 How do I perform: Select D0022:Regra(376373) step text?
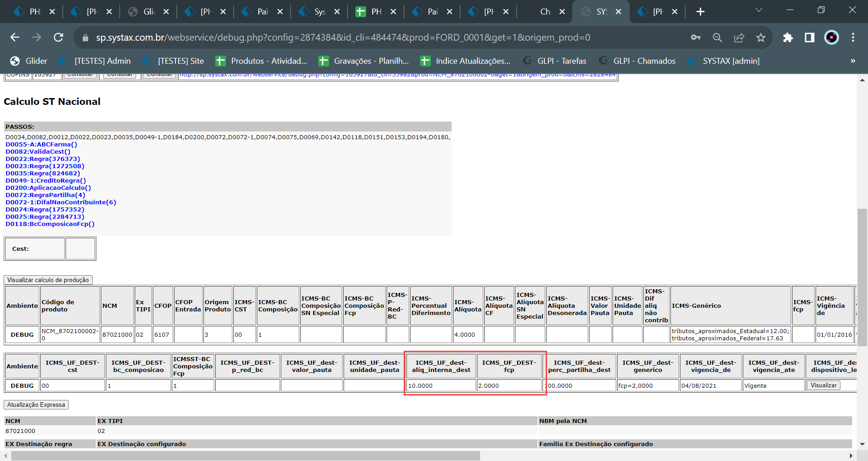click(42, 159)
